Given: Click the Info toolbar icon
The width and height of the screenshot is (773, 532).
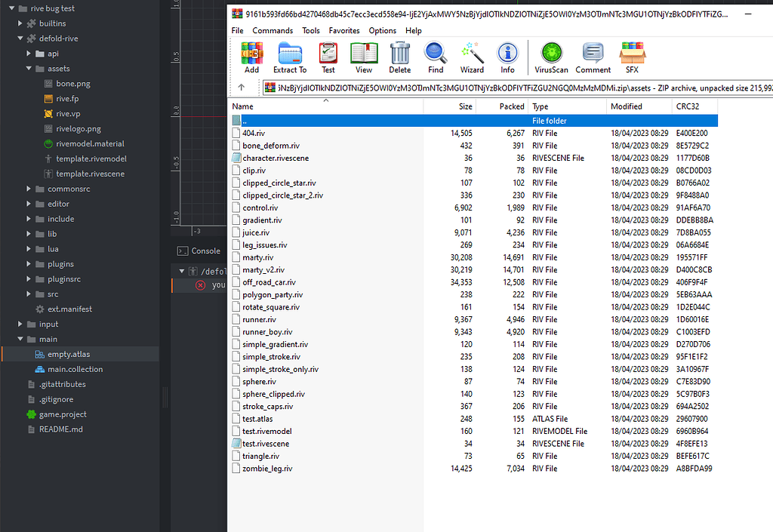Looking at the screenshot, I should coord(507,57).
